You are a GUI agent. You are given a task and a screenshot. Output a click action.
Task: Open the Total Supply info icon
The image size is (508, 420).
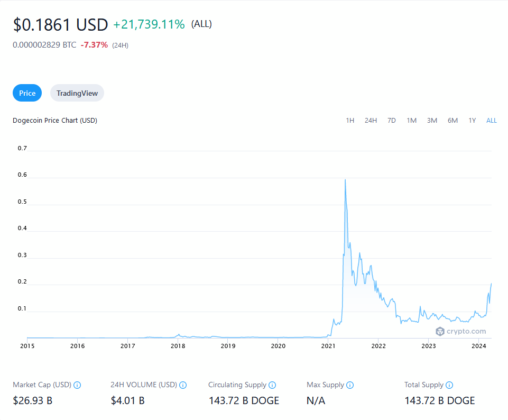click(x=449, y=385)
